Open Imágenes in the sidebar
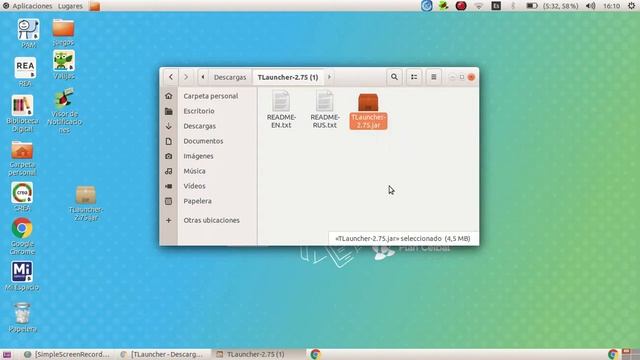640x360 pixels. click(x=198, y=156)
